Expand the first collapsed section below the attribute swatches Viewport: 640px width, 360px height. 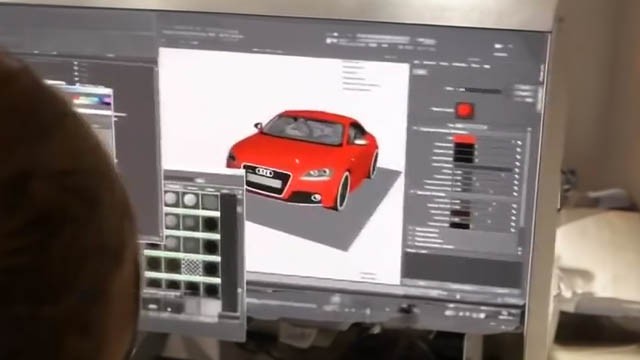coord(411,230)
